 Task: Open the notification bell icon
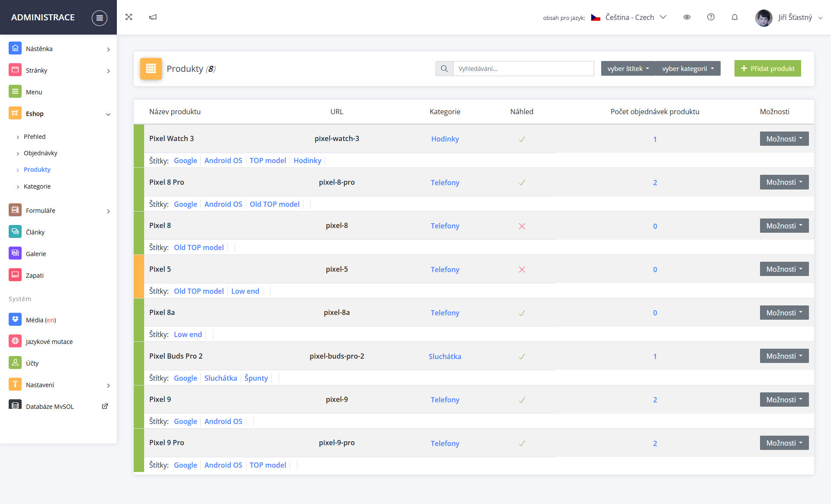click(x=734, y=17)
